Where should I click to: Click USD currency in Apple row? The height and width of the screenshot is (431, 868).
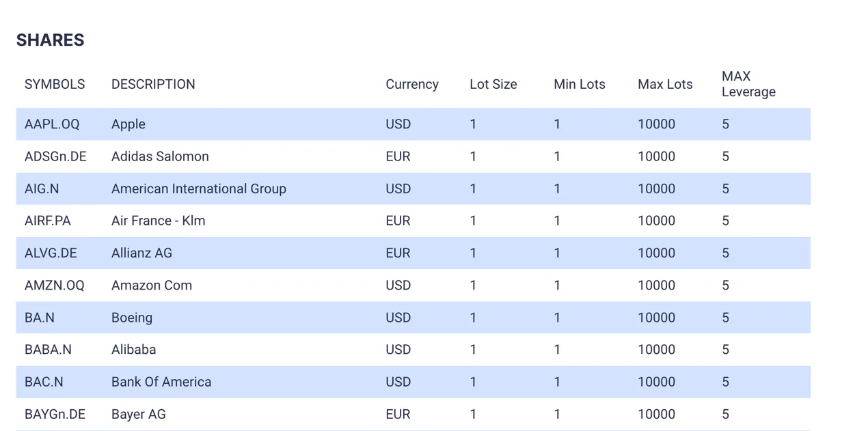(398, 124)
